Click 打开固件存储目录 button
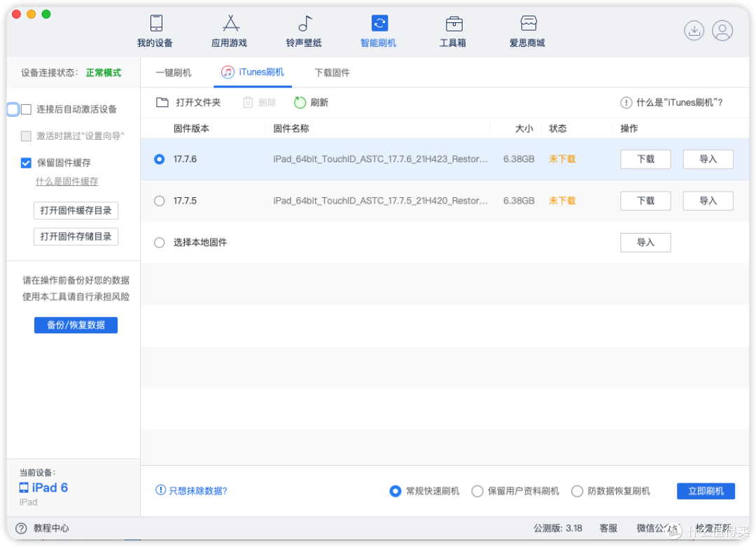The height and width of the screenshot is (547, 756). pos(76,236)
